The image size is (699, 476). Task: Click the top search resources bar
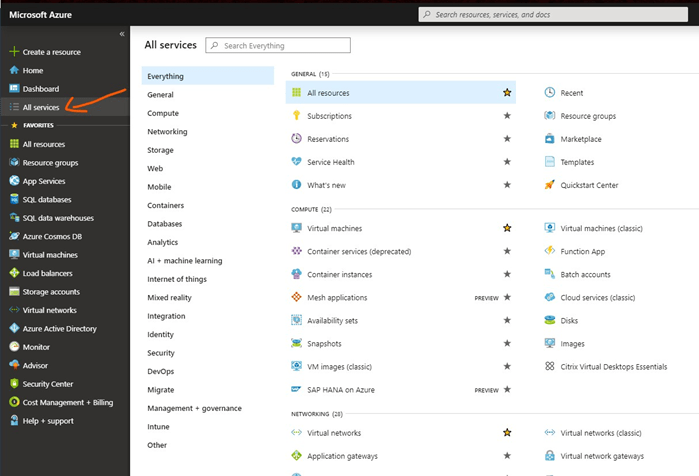pos(555,15)
